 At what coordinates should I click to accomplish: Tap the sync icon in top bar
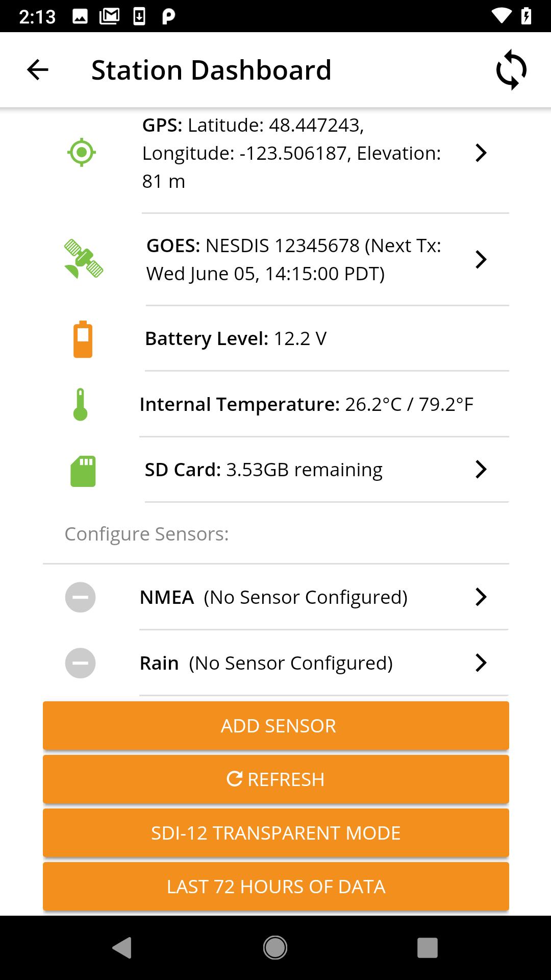tap(511, 70)
